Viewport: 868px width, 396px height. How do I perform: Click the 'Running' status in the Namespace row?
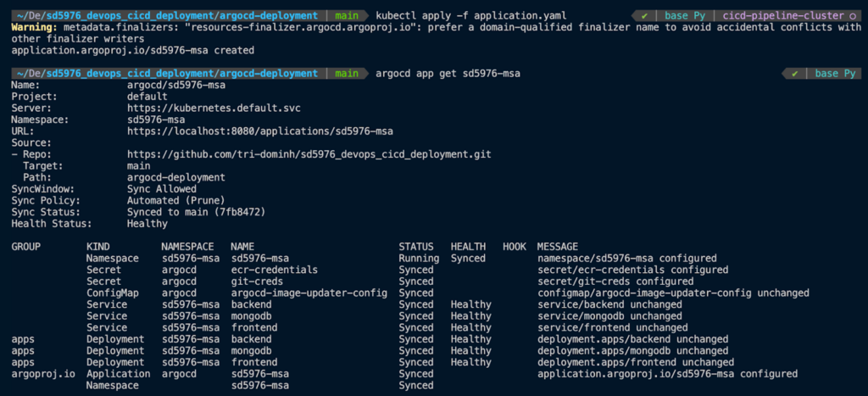(x=419, y=258)
